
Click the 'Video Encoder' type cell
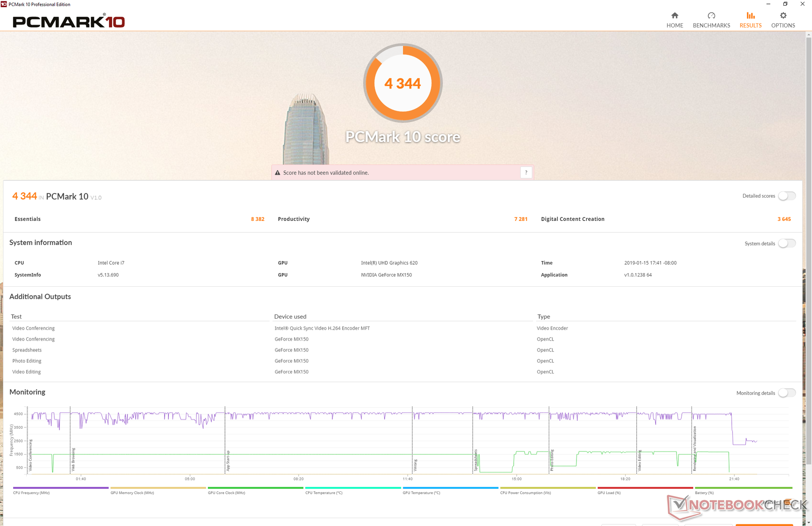[552, 328]
